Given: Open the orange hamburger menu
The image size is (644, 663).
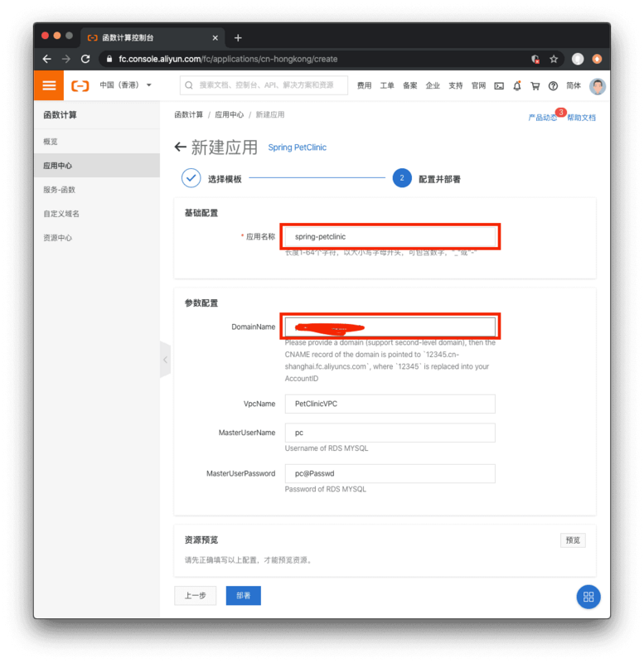Looking at the screenshot, I should (x=49, y=85).
